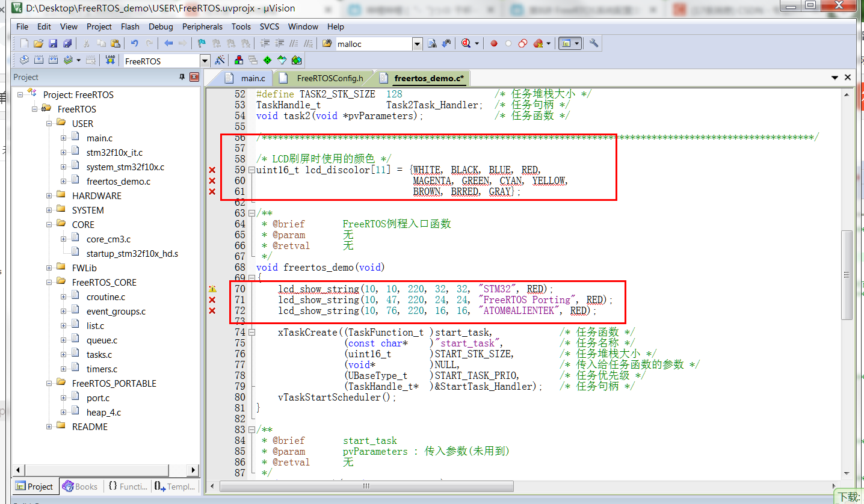Viewport: 864px width, 504px height.
Task: Collapse code fold at line 63
Action: coord(251,213)
